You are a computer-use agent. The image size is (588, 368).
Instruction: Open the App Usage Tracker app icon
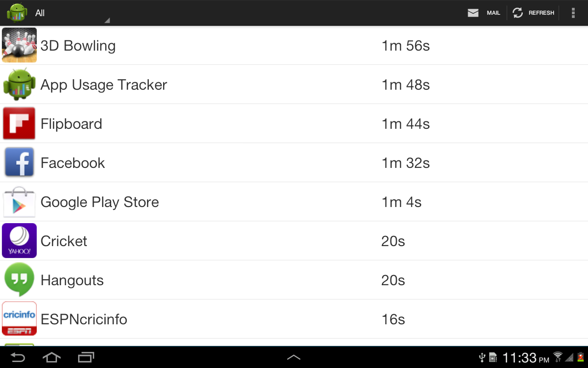click(19, 84)
